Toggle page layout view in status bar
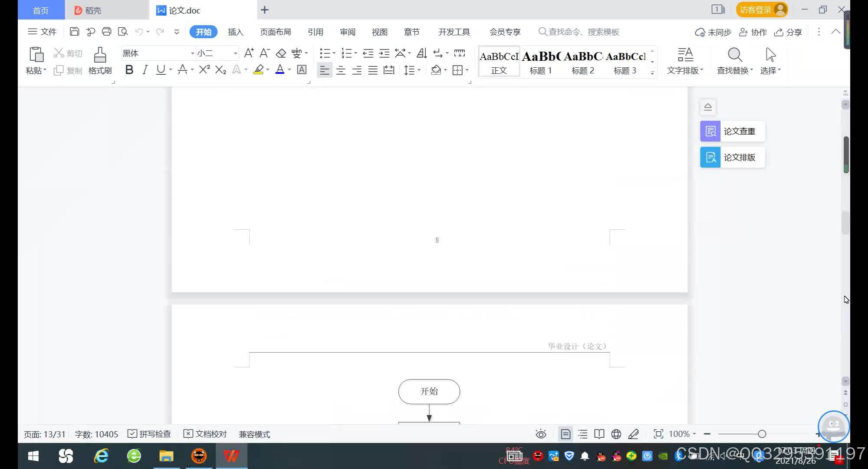 (x=566, y=434)
